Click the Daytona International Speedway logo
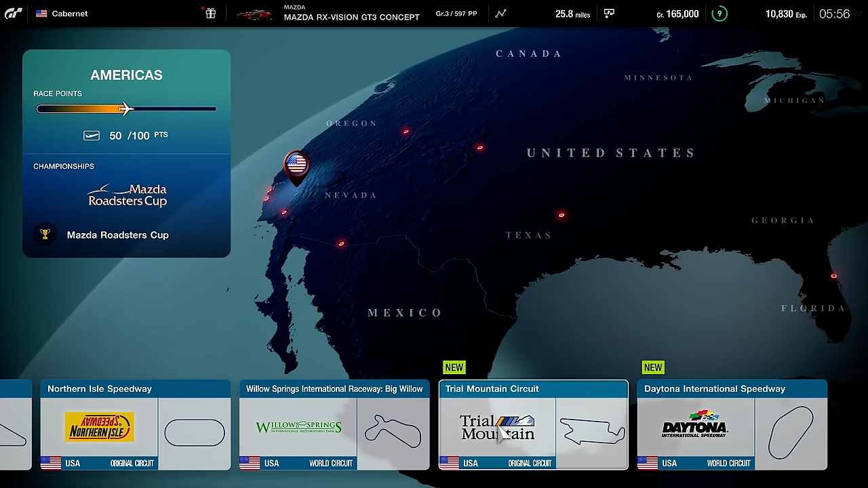 (x=695, y=425)
